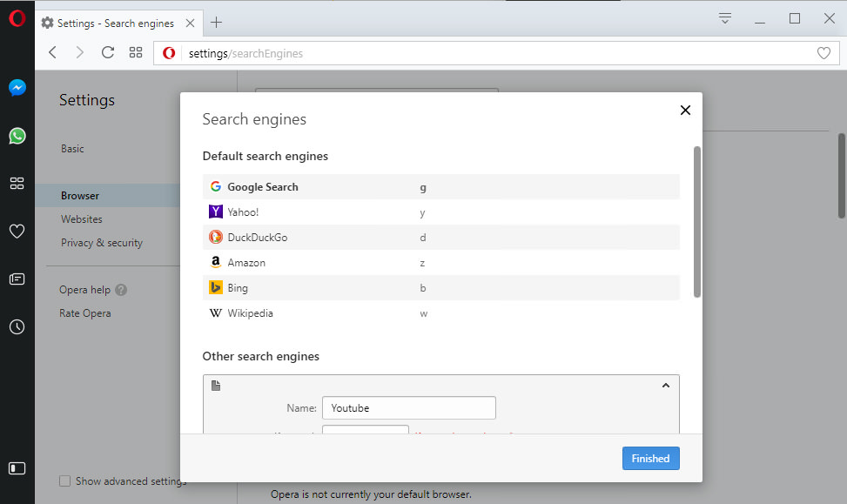Click the page icon in the Youtube entry
Image resolution: width=847 pixels, height=504 pixels.
(216, 386)
